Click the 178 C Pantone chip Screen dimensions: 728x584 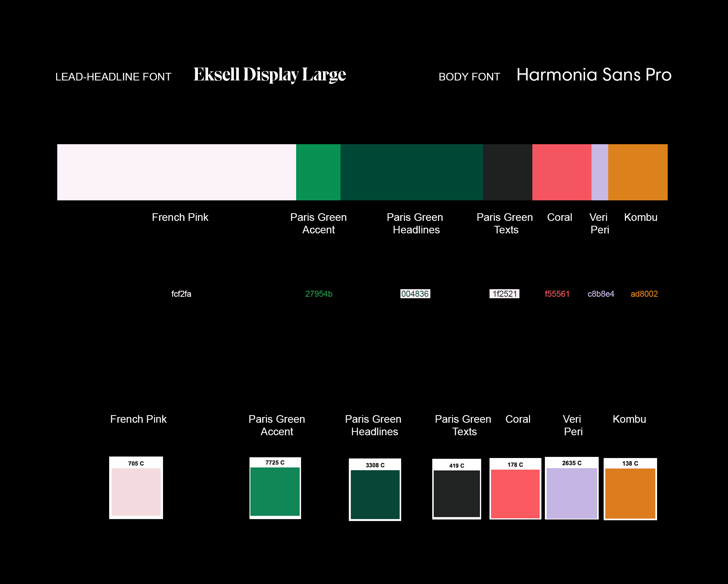point(515,489)
